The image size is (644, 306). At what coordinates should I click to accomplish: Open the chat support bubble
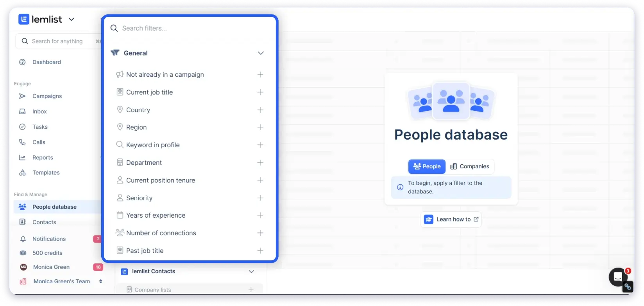(618, 277)
